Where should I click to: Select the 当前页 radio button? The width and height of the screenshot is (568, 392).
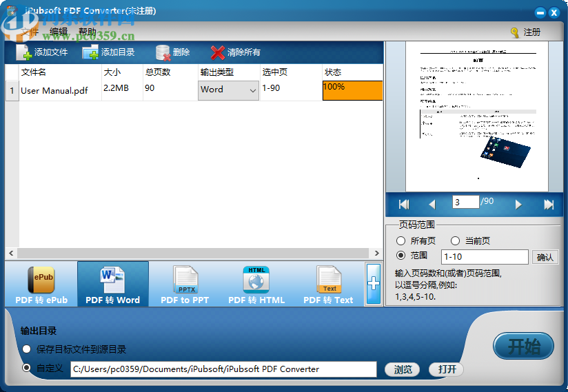[455, 240]
